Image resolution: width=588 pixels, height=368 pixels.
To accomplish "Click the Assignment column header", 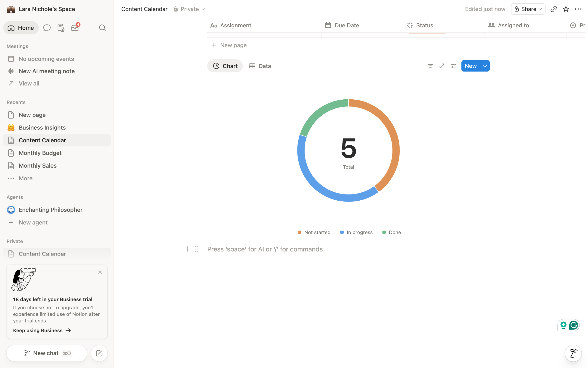I will 265,25.
